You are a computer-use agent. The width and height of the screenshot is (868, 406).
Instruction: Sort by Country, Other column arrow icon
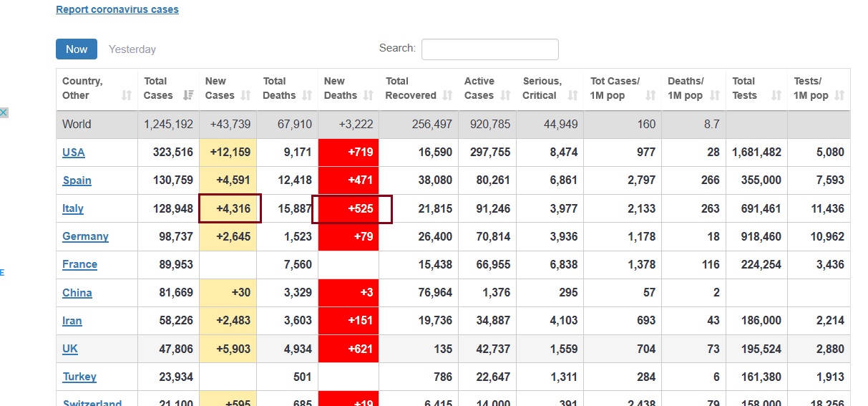tap(127, 95)
